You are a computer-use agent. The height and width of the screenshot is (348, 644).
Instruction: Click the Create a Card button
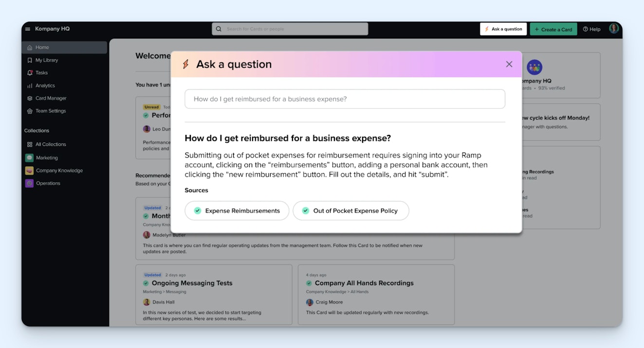coord(553,29)
